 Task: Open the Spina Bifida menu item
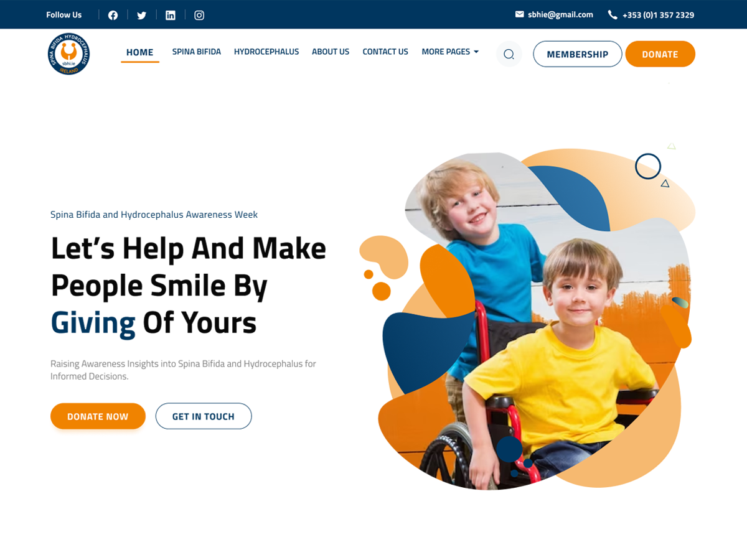197,52
